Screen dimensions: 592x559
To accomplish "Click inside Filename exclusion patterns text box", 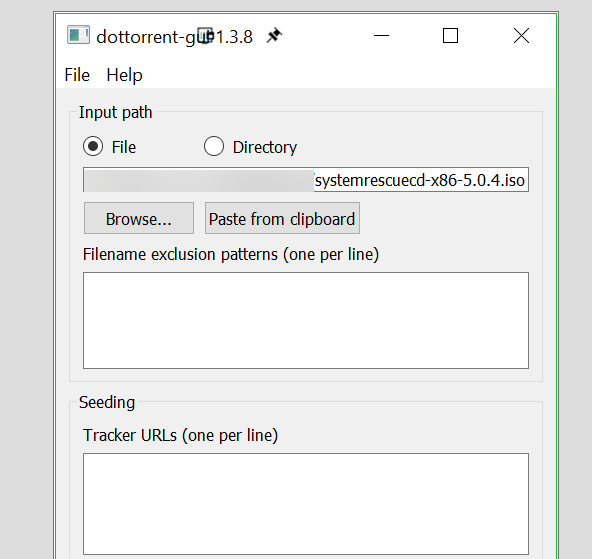I will pos(306,320).
